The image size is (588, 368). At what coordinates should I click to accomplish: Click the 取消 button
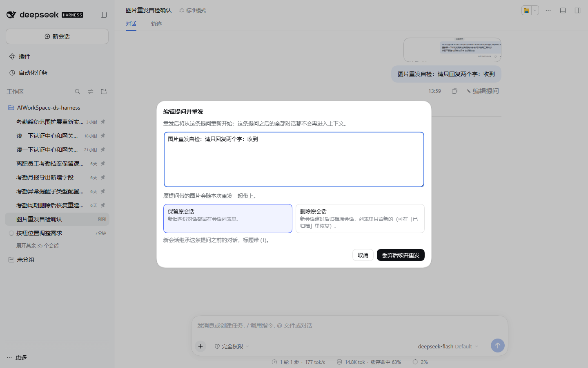363,255
